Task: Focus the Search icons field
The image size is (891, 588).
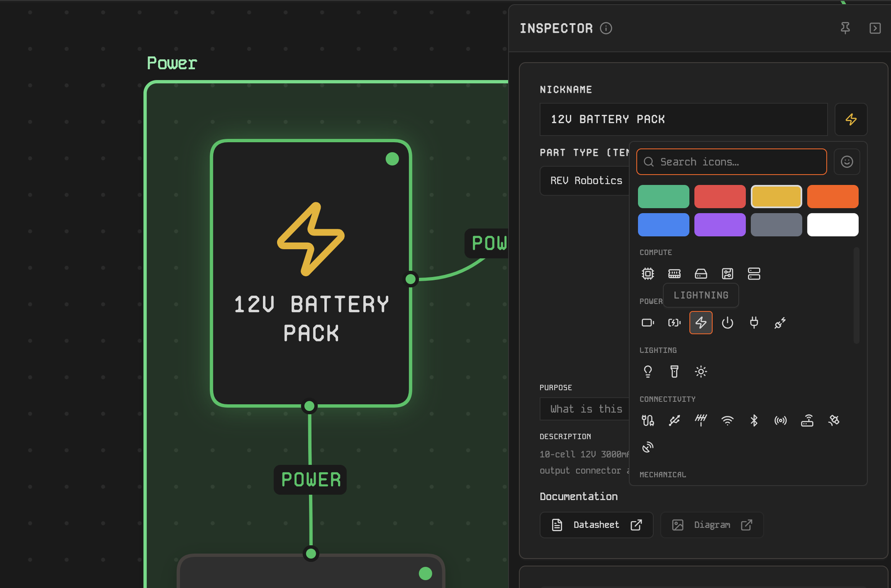Action: (731, 161)
